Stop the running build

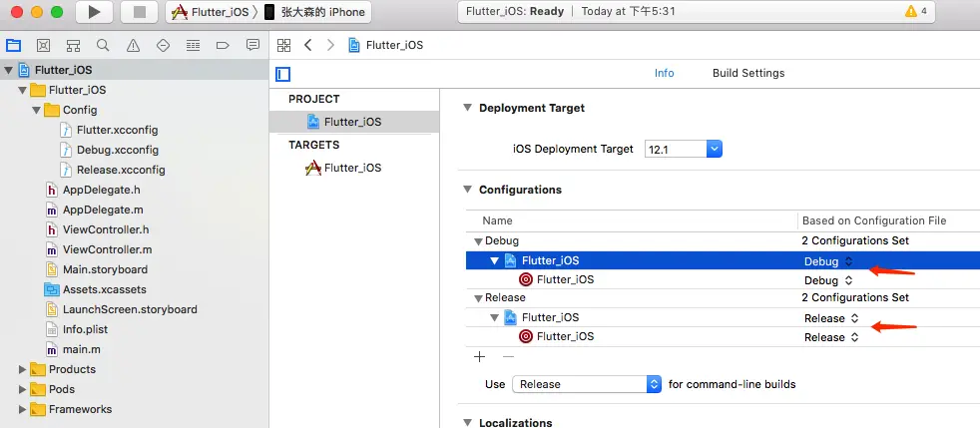140,12
